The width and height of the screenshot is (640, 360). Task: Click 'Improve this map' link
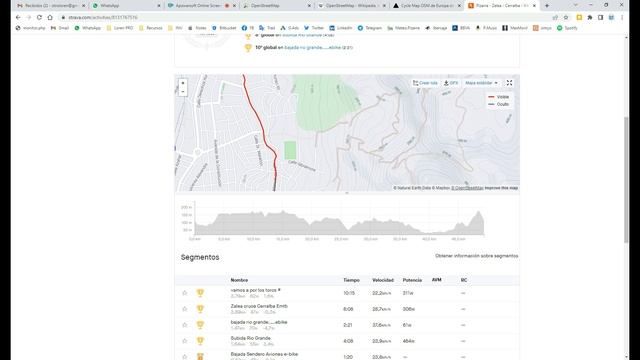tap(501, 188)
